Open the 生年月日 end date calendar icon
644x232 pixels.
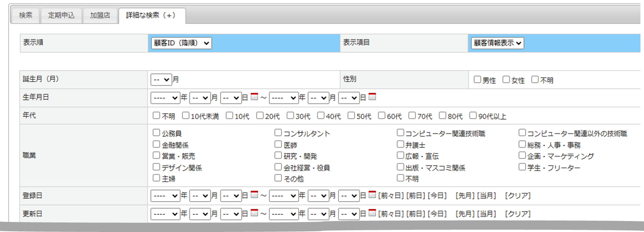click(x=372, y=96)
